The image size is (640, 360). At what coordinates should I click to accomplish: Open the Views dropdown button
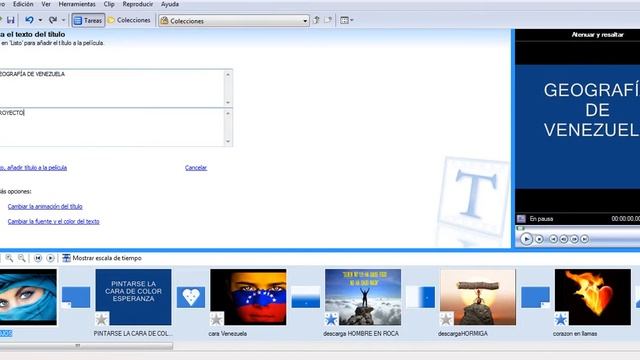[x=347, y=20]
